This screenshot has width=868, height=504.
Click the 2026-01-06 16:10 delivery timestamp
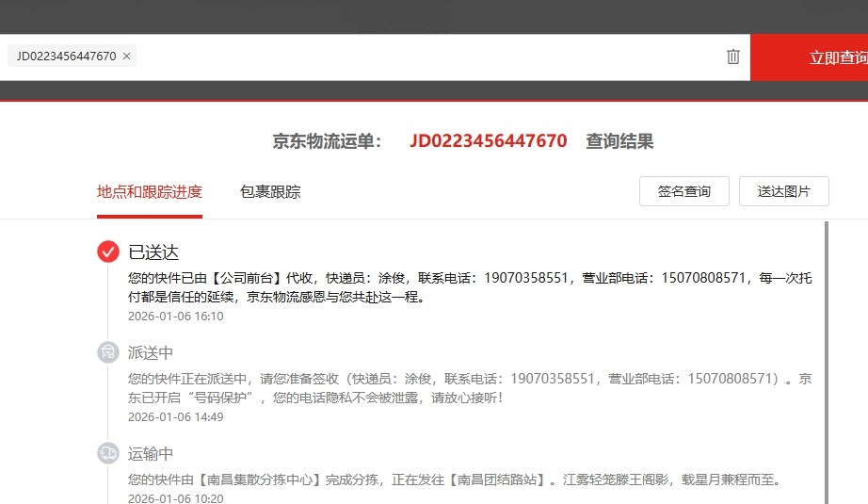coord(176,317)
